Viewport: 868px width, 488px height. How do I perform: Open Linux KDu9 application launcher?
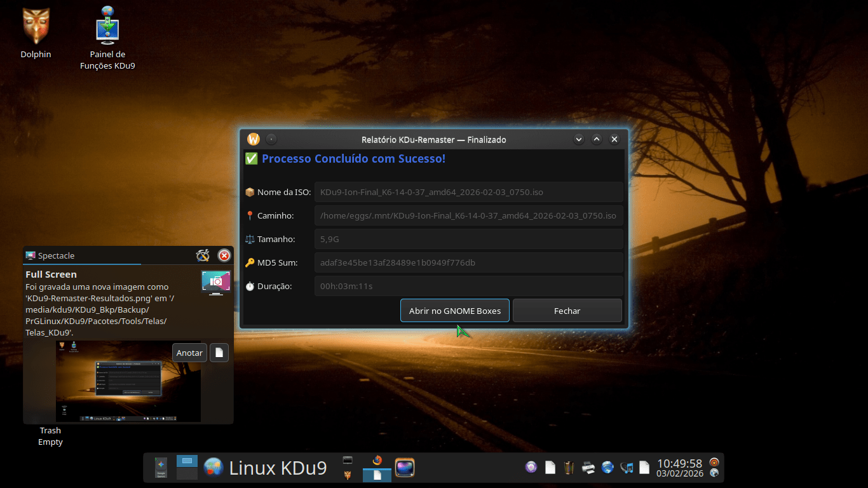(x=266, y=468)
